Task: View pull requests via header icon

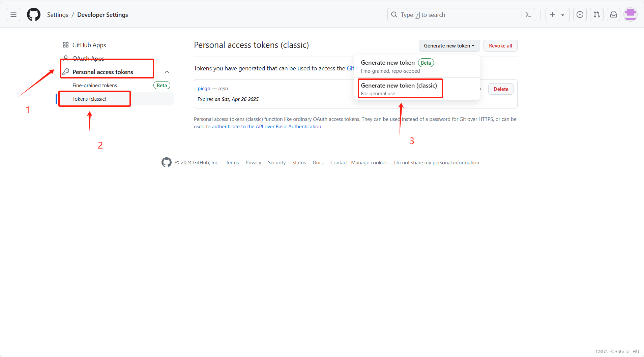Action: coord(597,14)
